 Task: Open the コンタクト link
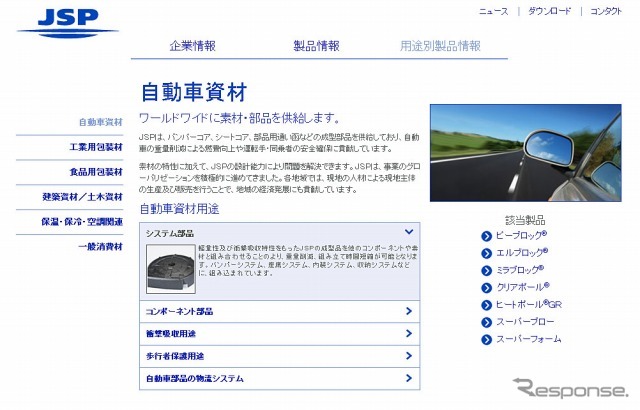click(x=606, y=11)
